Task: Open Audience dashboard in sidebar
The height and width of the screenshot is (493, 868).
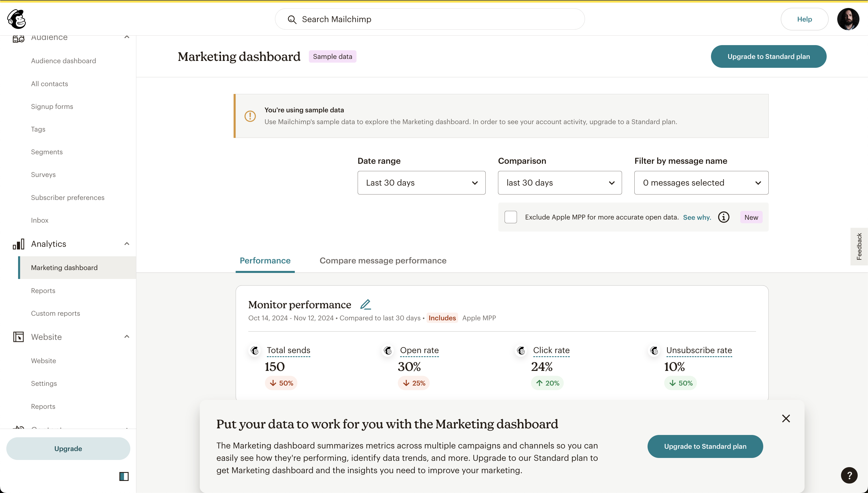Action: 64,61
